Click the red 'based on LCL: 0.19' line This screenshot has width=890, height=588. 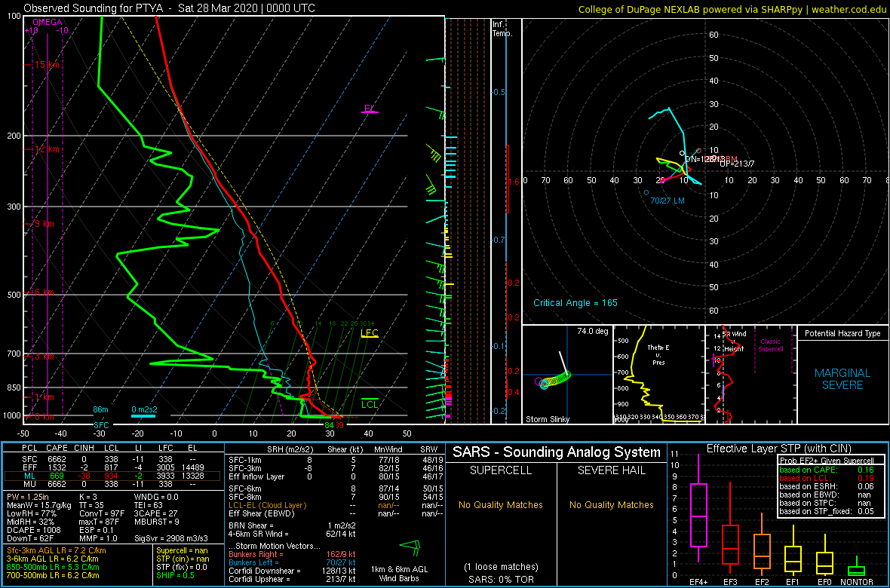[826, 479]
